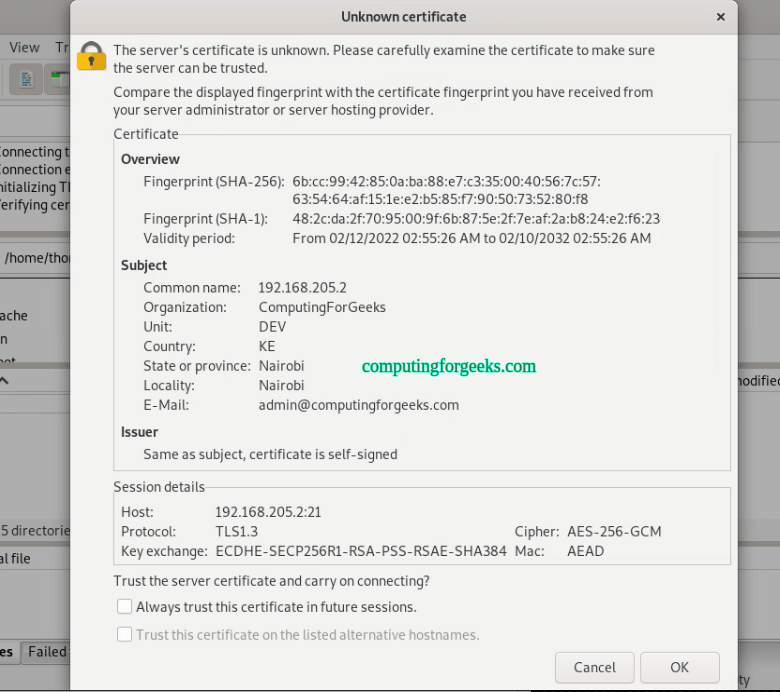Click State or province value Nairobi
The height and width of the screenshot is (692, 780).
coord(282,366)
